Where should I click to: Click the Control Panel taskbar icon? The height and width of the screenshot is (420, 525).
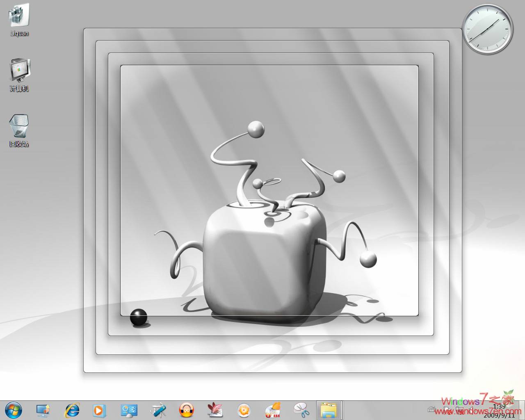[x=129, y=410]
